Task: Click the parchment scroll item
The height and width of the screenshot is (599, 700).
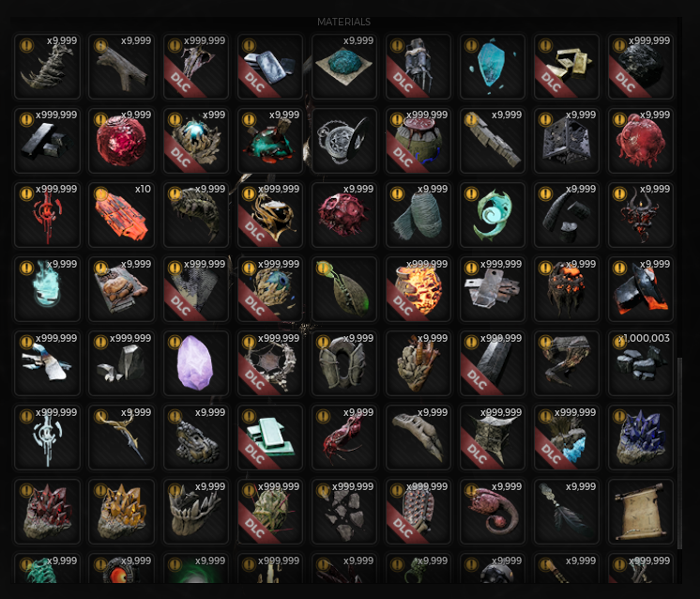Action: [640, 512]
